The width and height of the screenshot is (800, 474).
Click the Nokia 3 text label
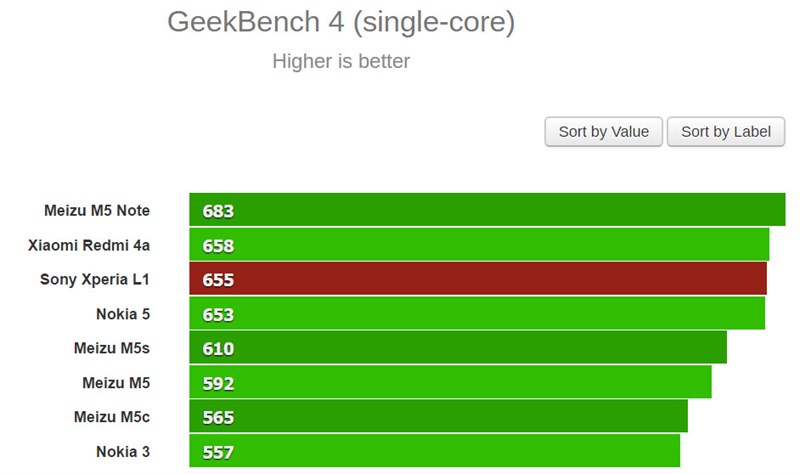(123, 451)
